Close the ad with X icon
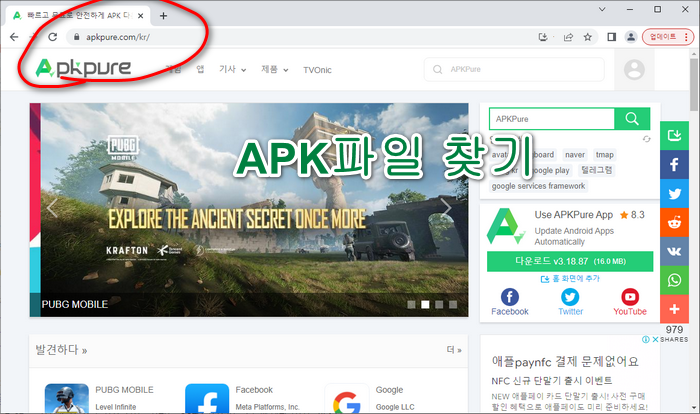Screen dimensions: 700x414 tap(655, 339)
